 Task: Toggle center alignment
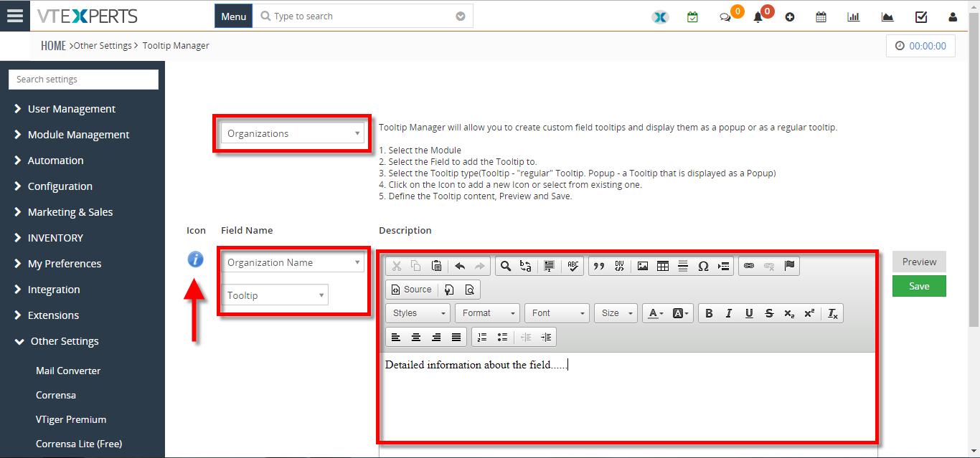click(x=416, y=337)
